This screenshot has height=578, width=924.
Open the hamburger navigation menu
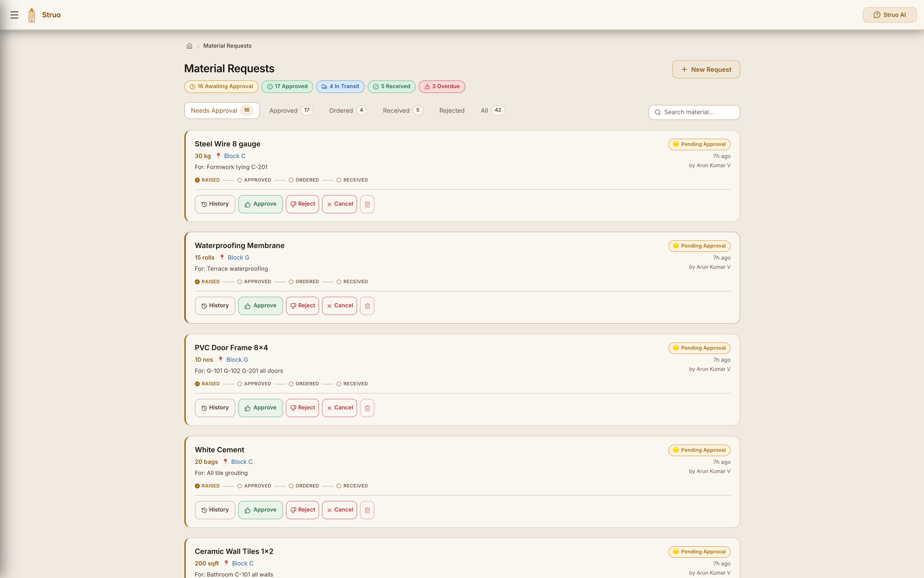14,15
